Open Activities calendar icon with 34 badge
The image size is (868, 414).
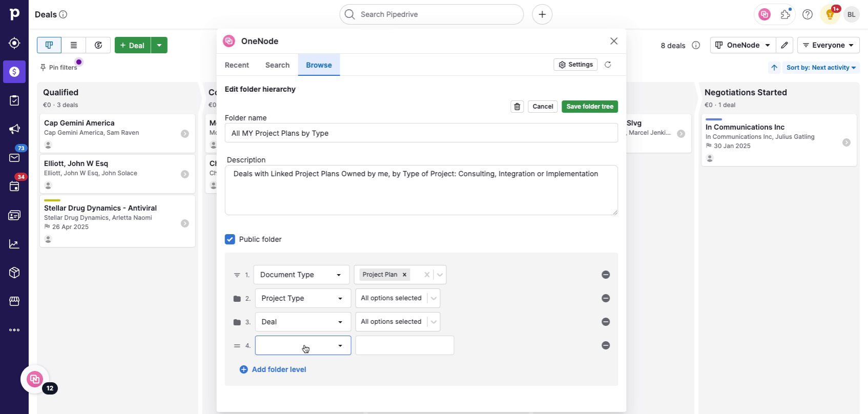[x=14, y=187]
